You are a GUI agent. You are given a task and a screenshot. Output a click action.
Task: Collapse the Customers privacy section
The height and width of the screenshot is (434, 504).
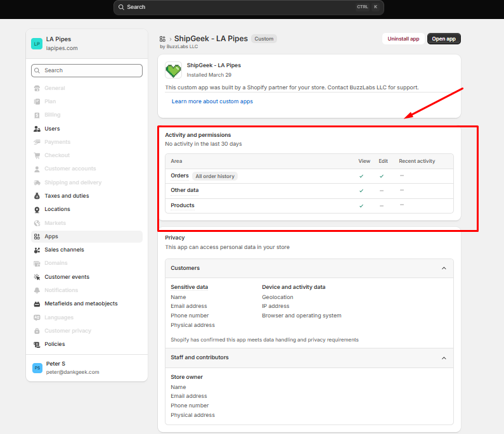click(444, 268)
